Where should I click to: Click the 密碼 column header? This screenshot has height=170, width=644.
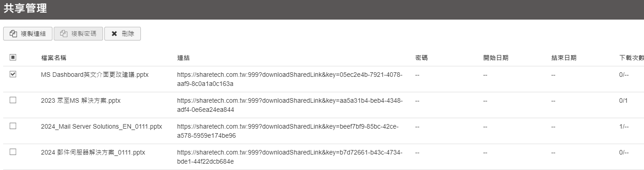(422, 58)
